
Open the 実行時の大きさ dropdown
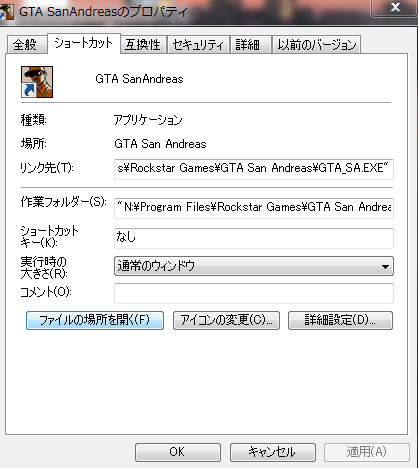(254, 266)
